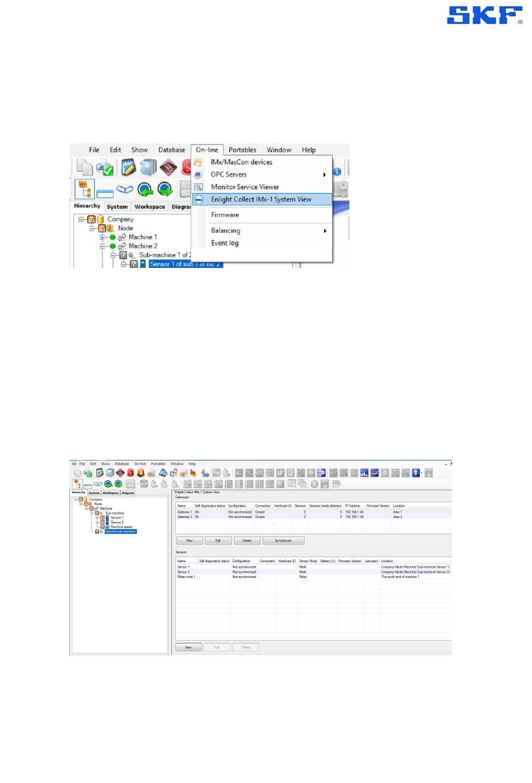The width and height of the screenshot is (532, 783).
Task: Click the copy documents icon in upper toolbar
Action: click(x=85, y=167)
